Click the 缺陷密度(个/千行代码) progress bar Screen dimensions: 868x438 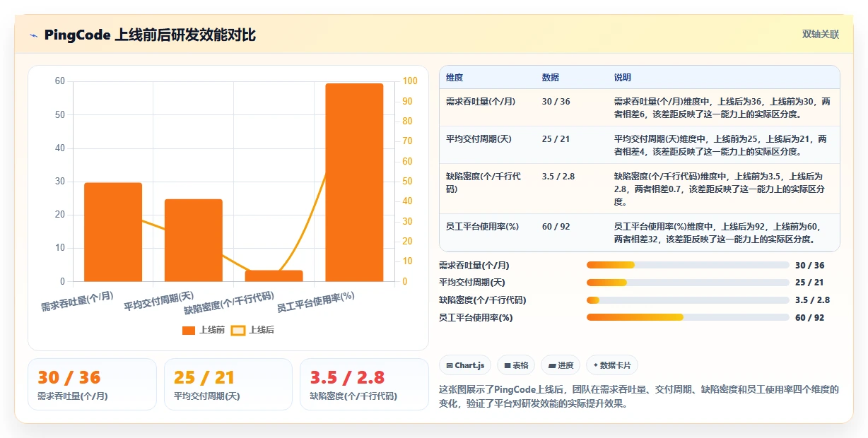coord(688,300)
